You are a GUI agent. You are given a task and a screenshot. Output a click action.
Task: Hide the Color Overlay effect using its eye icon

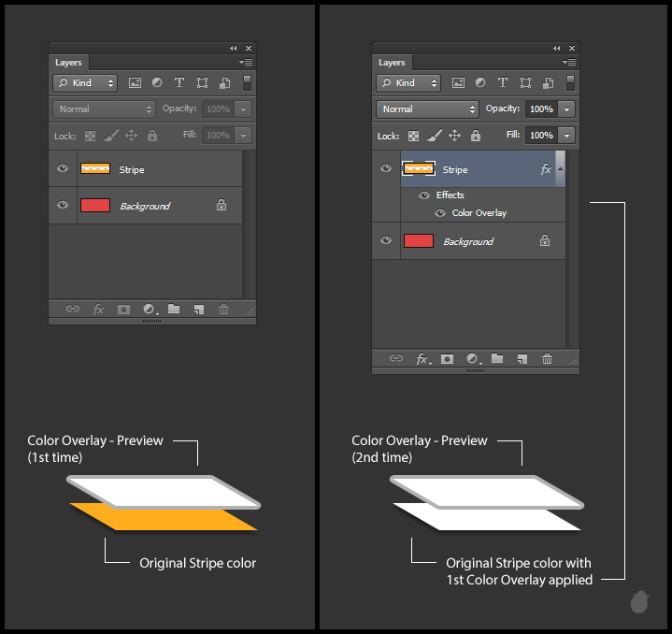(x=439, y=213)
